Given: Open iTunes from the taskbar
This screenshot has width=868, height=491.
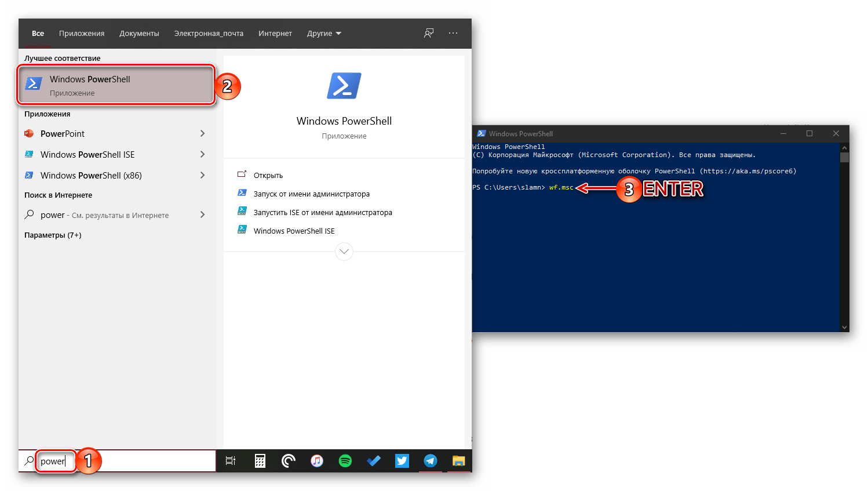Looking at the screenshot, I should coord(317,461).
